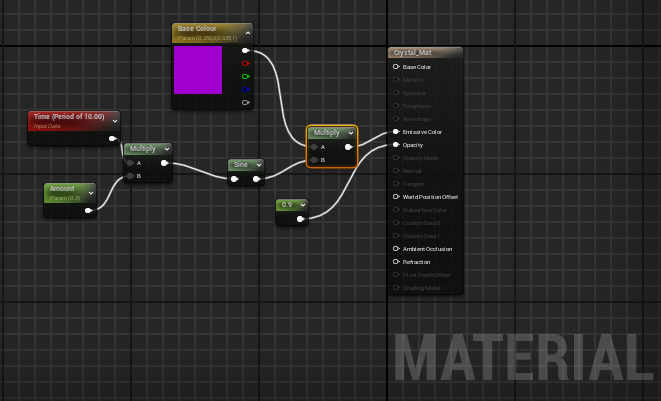
Task: Click the Sine node's input pin
Action: tap(233, 180)
